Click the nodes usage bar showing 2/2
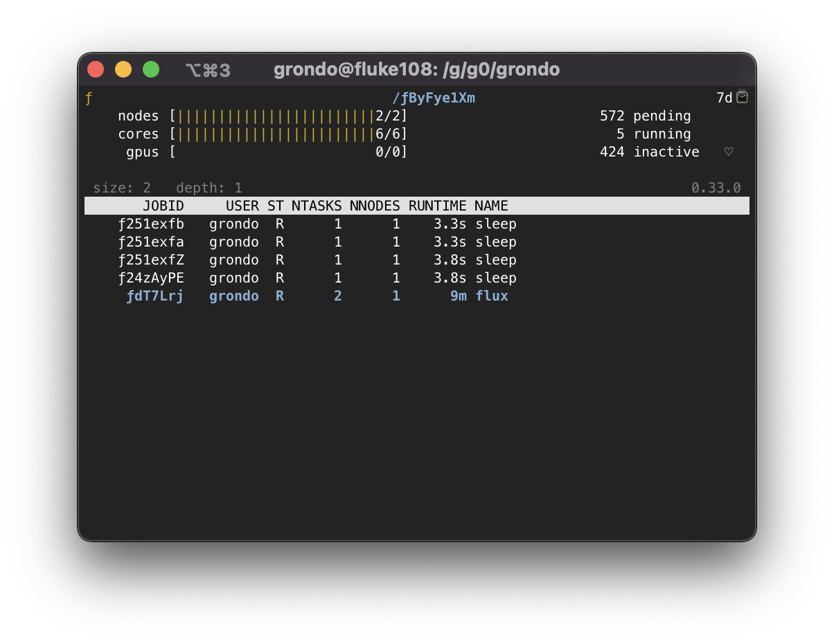This screenshot has width=834, height=644. [x=289, y=116]
